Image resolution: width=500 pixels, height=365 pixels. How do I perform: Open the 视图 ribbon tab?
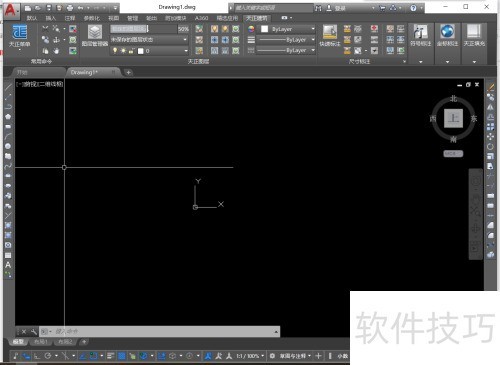[x=114, y=18]
